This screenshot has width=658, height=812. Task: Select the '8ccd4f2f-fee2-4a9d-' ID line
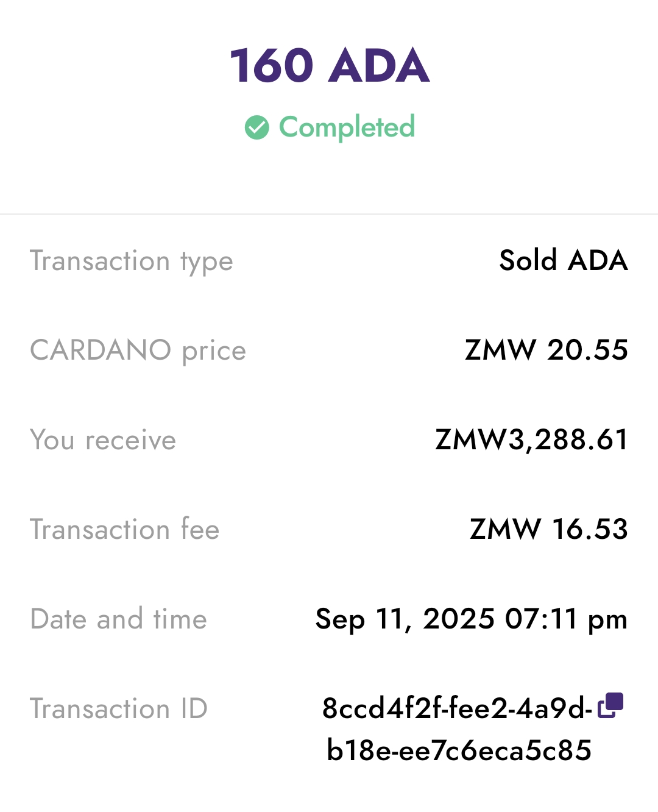(457, 708)
